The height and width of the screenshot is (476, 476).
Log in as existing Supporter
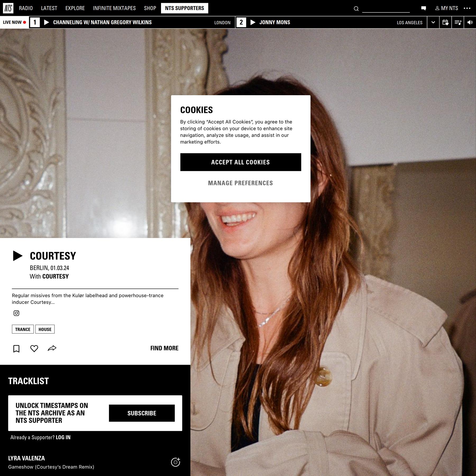[63, 437]
